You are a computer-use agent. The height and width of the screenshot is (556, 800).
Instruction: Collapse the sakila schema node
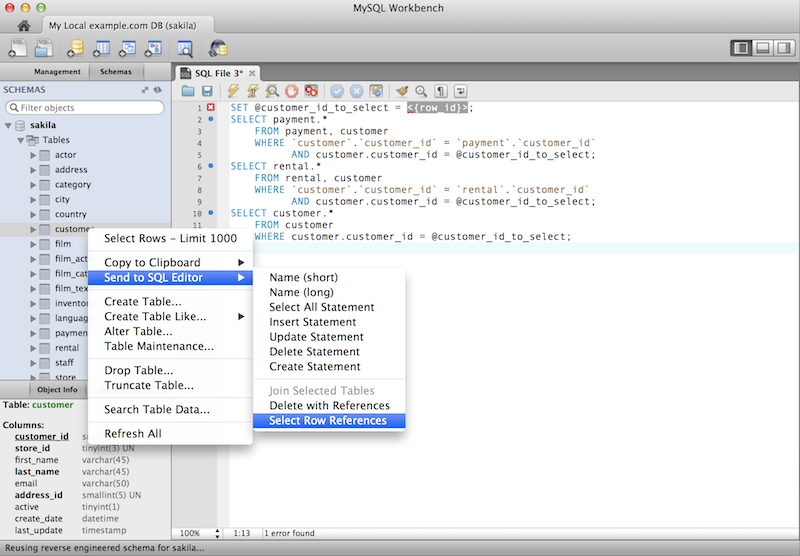(9, 126)
